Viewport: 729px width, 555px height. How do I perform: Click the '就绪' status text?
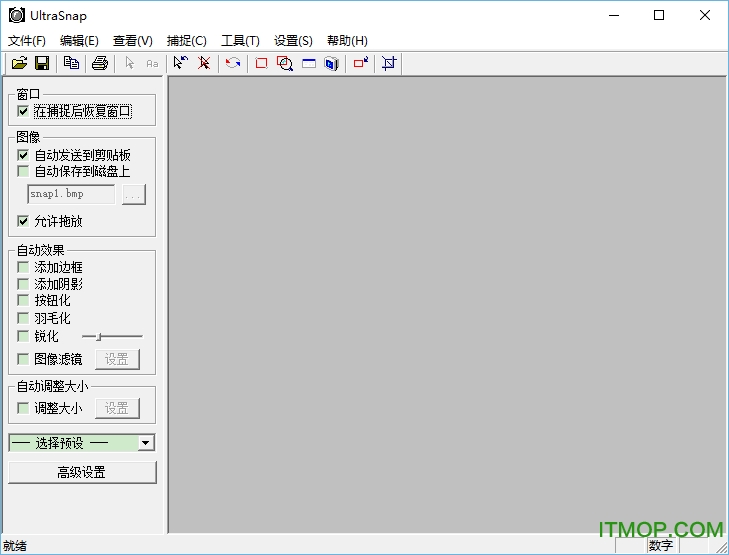coord(14,545)
